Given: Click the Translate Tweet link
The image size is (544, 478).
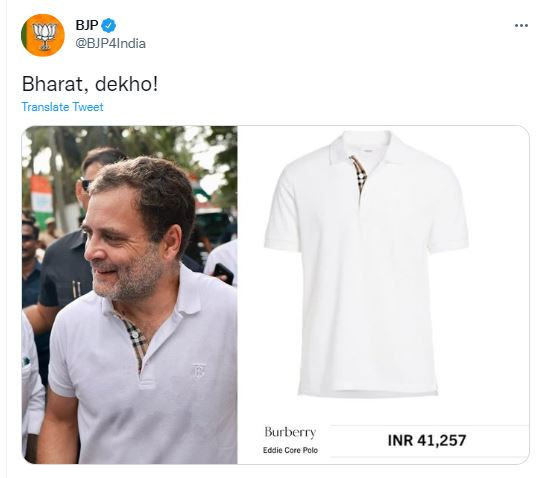Looking at the screenshot, I should coord(62,107).
